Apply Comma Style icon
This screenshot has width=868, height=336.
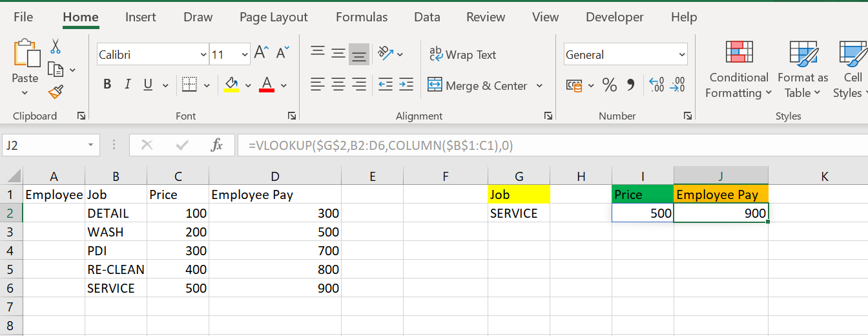631,85
